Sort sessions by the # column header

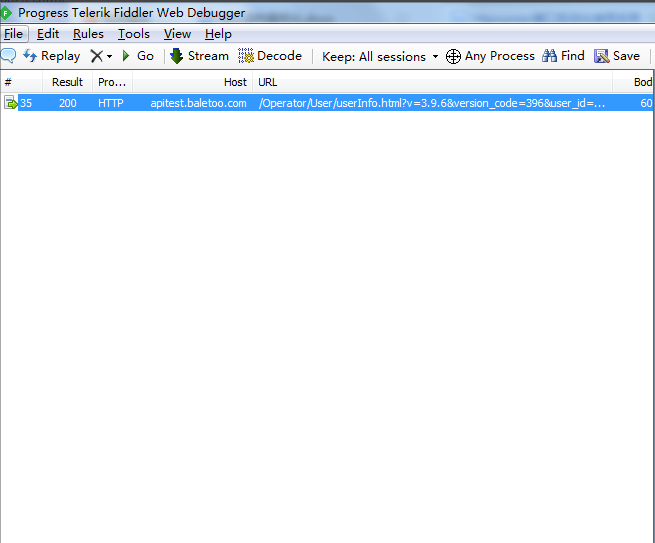[21, 82]
